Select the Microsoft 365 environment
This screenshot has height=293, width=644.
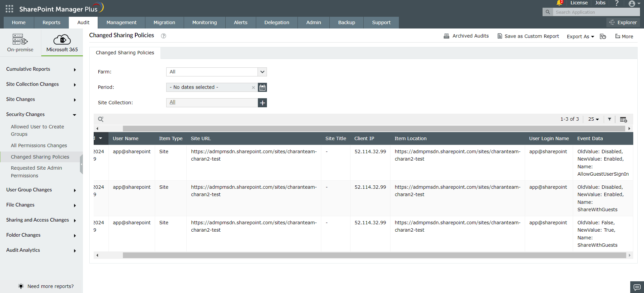coord(62,43)
